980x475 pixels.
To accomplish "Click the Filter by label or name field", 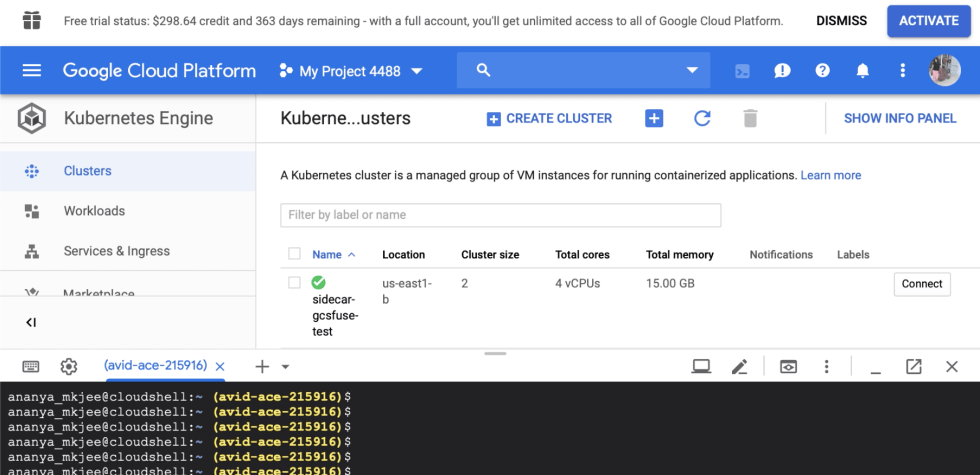I will [x=501, y=215].
